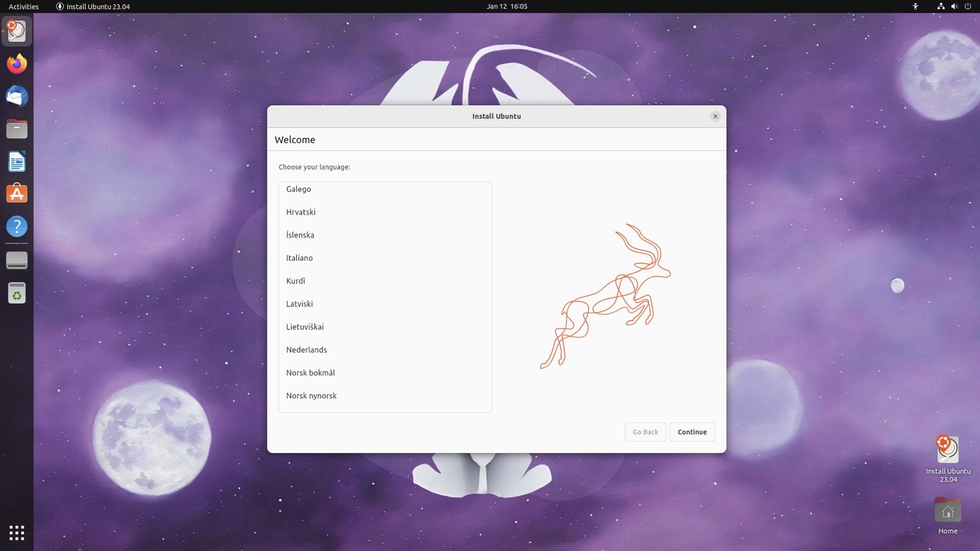Select Hrvatski language
The height and width of the screenshot is (551, 980).
385,212
